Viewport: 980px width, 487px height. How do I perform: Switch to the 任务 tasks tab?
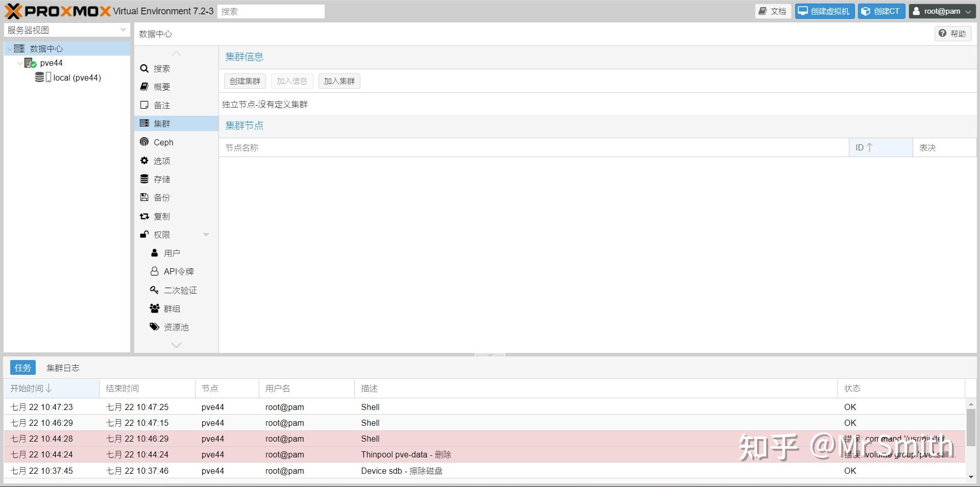[x=22, y=367]
